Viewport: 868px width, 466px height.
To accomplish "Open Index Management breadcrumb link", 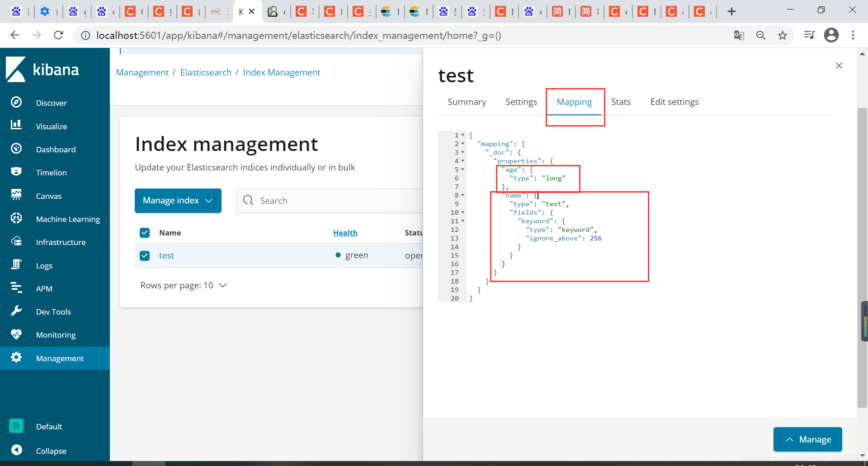I will (x=281, y=72).
